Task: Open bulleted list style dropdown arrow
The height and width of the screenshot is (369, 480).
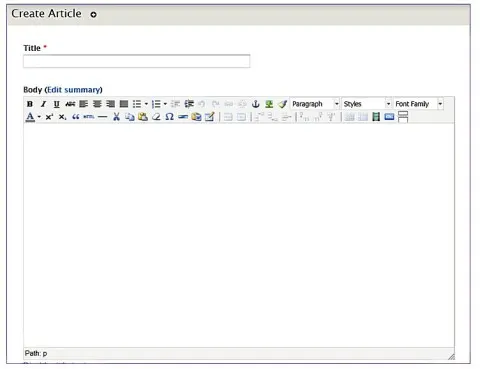Action: tap(146, 104)
